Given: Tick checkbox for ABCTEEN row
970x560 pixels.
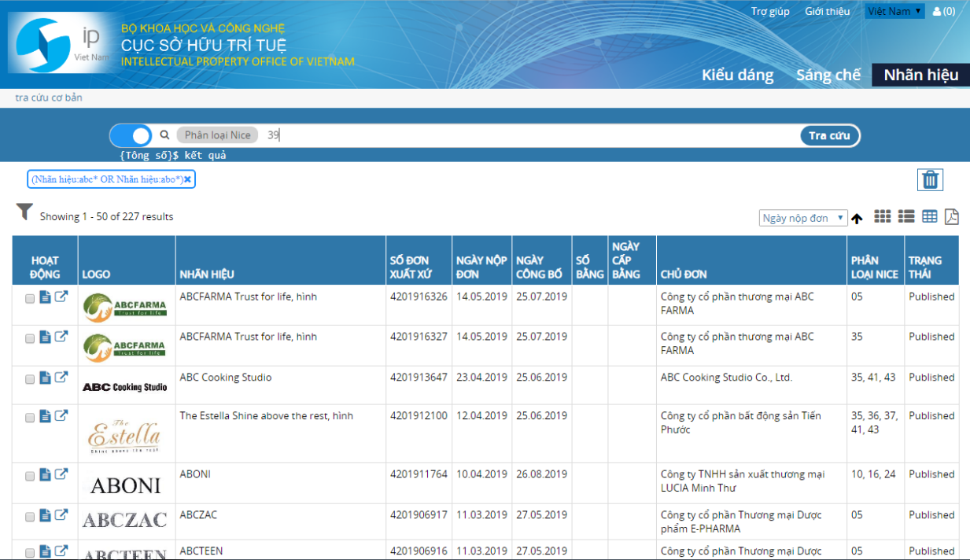Looking at the screenshot, I should pyautogui.click(x=30, y=553).
